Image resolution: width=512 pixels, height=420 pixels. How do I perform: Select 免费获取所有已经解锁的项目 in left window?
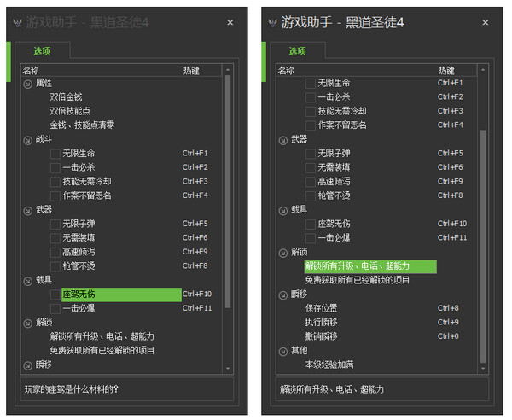tap(102, 351)
